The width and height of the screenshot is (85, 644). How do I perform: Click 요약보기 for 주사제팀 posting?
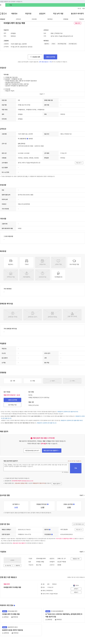pos(76,589)
